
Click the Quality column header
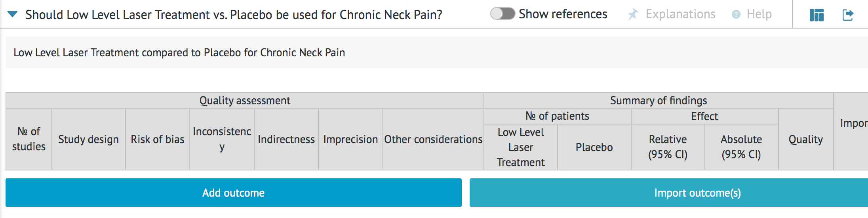(805, 139)
